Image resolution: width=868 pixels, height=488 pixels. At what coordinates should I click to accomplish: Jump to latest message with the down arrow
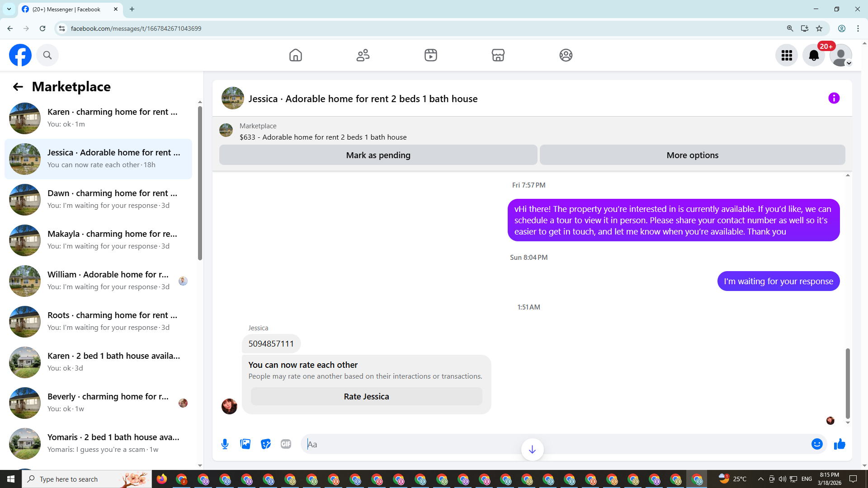[532, 449]
